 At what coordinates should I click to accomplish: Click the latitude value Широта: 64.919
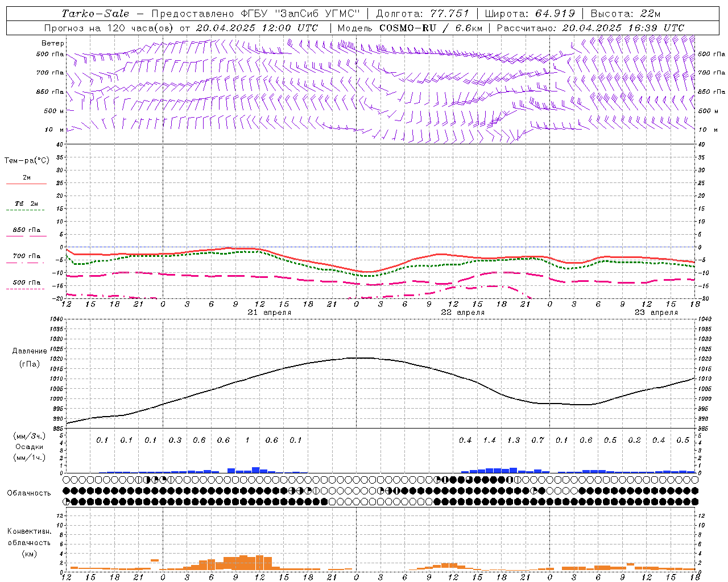(x=530, y=14)
